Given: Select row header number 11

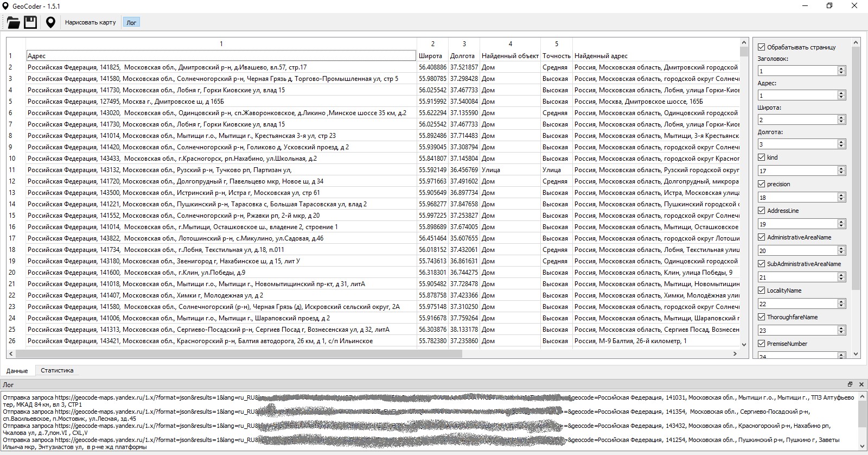Looking at the screenshot, I should click(16, 170).
